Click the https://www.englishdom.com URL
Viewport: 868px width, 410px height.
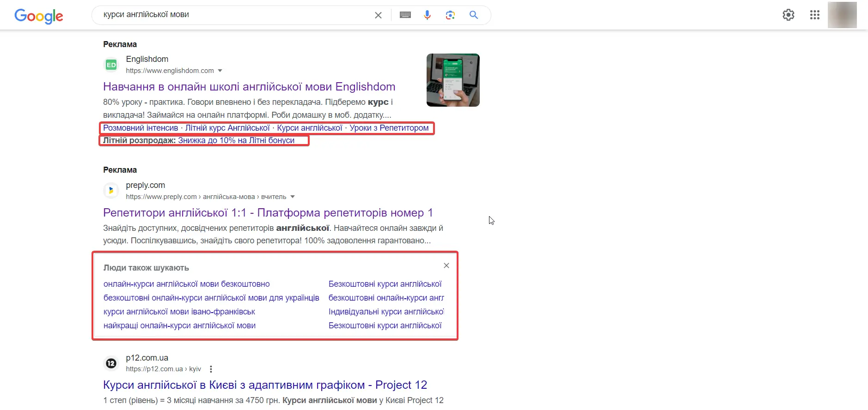point(170,71)
